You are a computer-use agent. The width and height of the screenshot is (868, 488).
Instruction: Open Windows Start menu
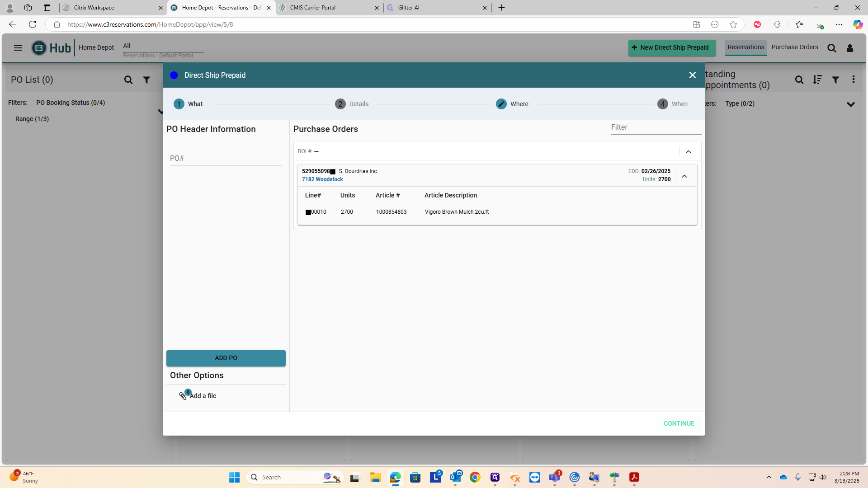click(234, 477)
